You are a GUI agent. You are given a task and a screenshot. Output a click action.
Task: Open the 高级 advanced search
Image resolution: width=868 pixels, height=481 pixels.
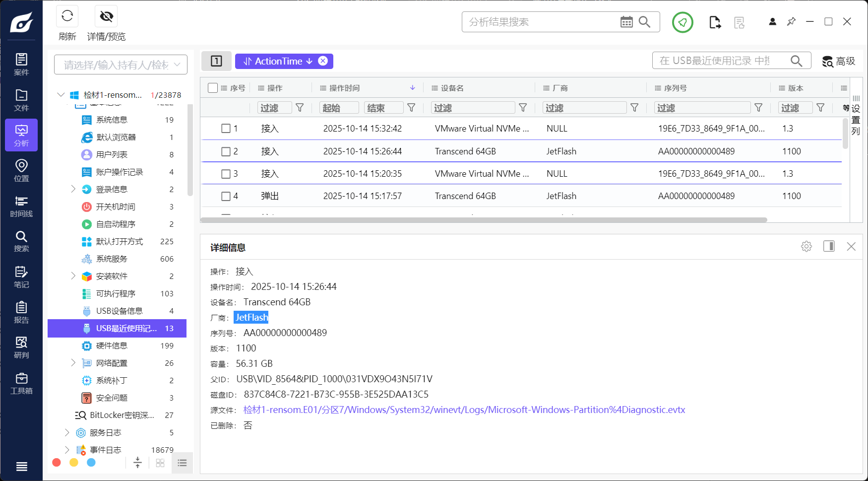838,61
